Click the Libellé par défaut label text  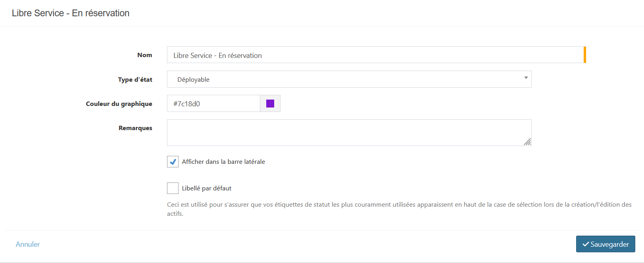click(206, 188)
